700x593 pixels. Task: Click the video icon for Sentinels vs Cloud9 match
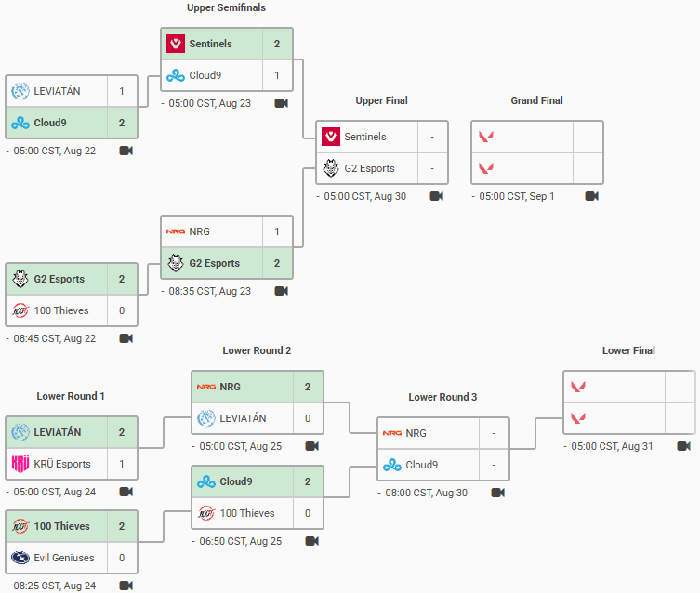click(281, 103)
